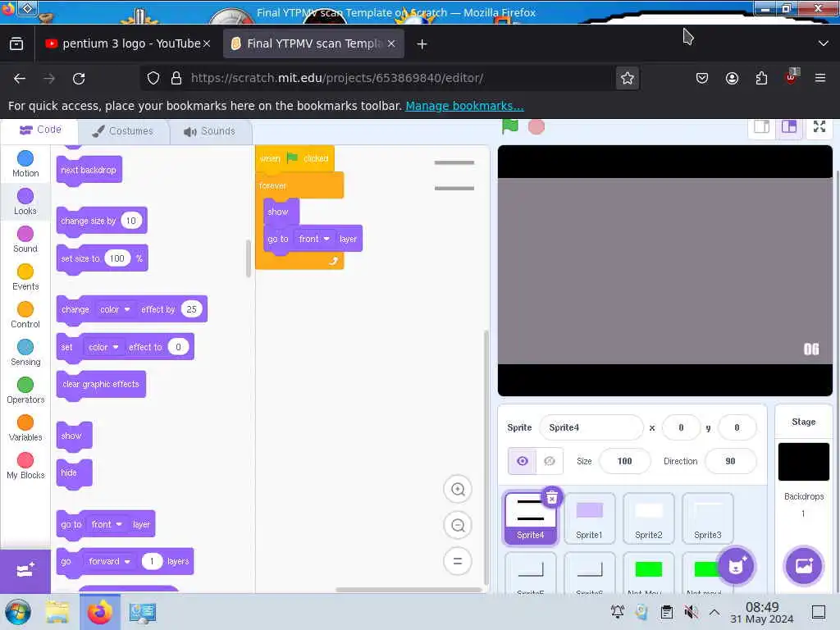
Task: Select the Sprite1 thumbnail
Action: point(589,518)
